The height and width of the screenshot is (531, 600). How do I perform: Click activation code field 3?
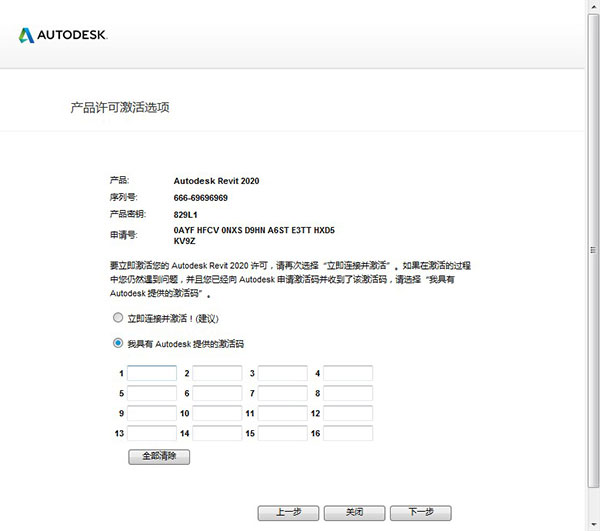pyautogui.click(x=283, y=374)
